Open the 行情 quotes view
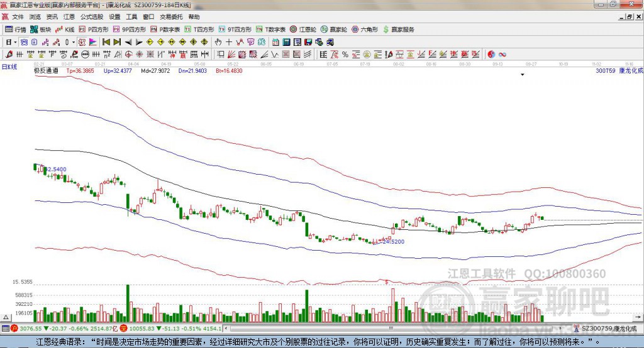Image resolution: width=644 pixels, height=348 pixels. pos(16,30)
